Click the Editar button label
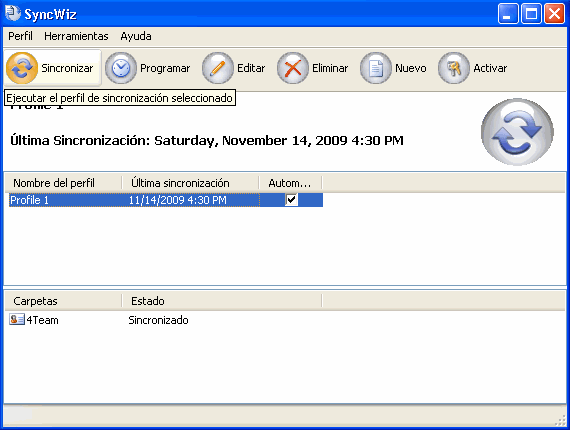Screen dimensions: 570x430 coord(251,68)
